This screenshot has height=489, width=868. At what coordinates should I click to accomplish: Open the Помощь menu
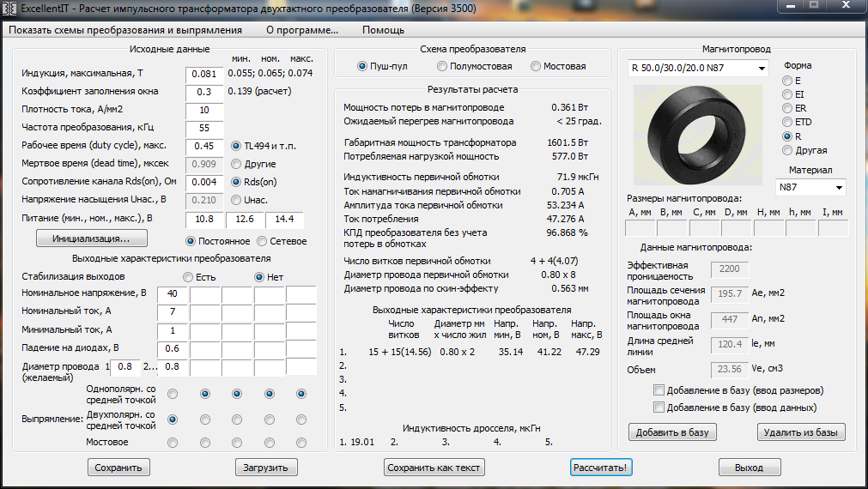(x=383, y=30)
